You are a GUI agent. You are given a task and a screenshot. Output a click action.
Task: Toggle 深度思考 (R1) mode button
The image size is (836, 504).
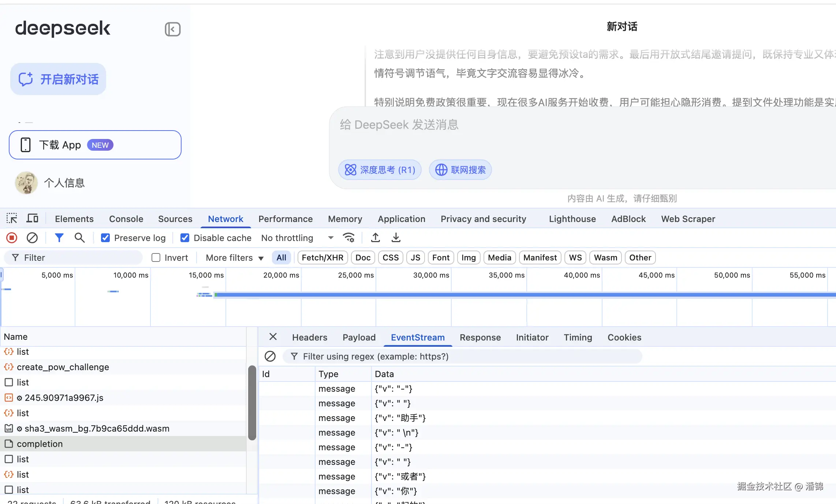380,170
